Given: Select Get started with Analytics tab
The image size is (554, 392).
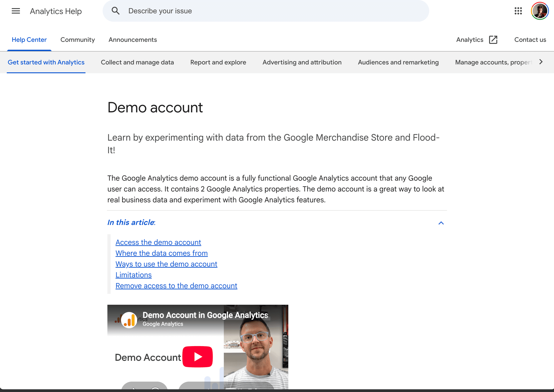Looking at the screenshot, I should point(46,62).
